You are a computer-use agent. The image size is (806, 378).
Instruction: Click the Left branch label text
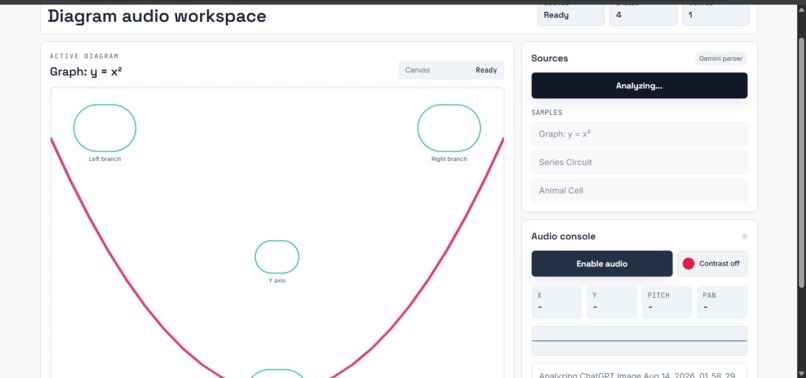pyautogui.click(x=105, y=159)
